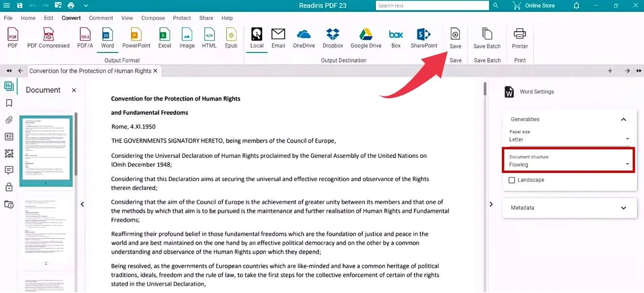Show the page thumbnails panel
This screenshot has height=293, width=644.
point(8,86)
